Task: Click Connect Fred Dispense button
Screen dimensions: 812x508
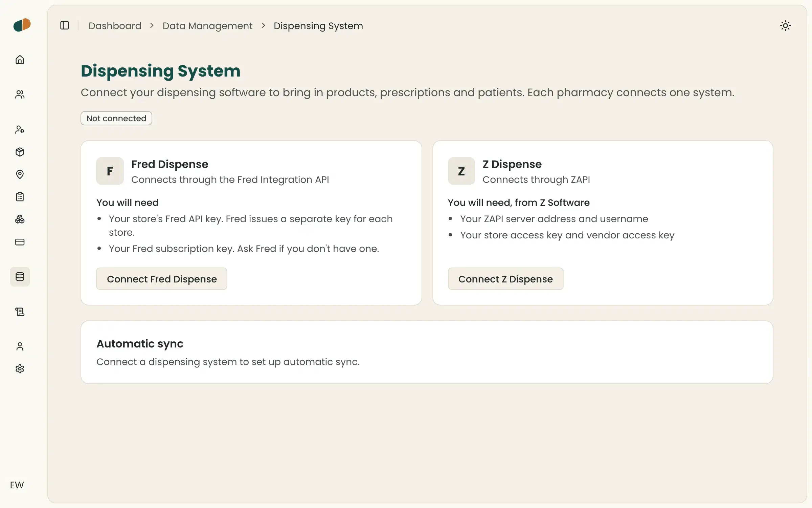Action: [x=162, y=279]
